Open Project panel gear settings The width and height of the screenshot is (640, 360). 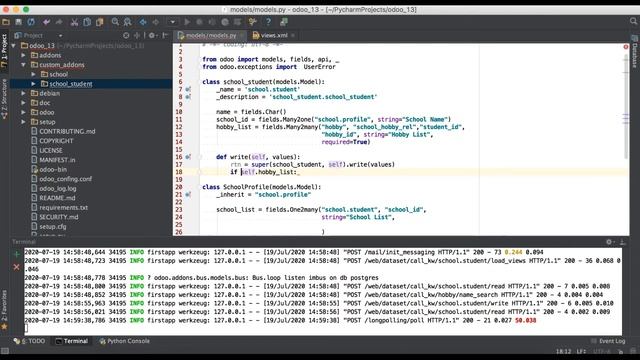pos(152,36)
